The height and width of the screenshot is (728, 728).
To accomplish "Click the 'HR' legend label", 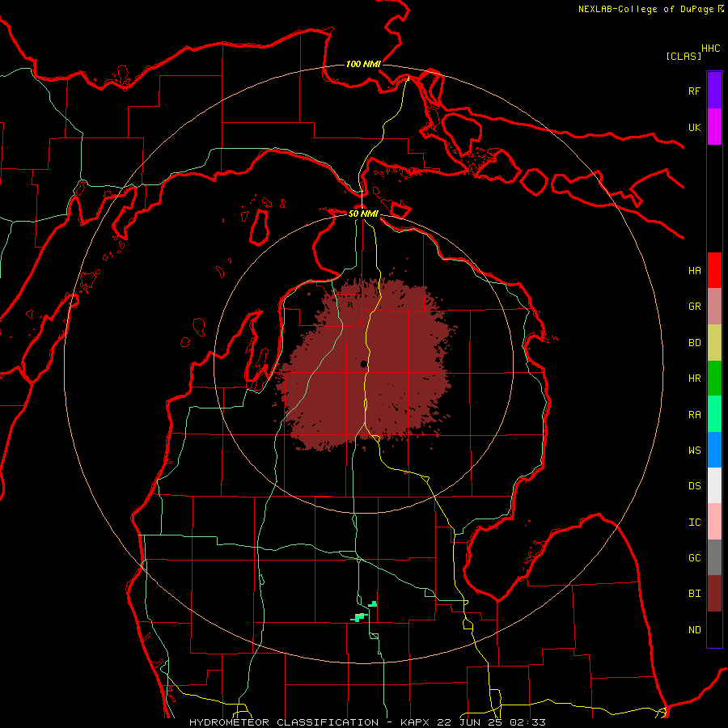I will (x=695, y=379).
